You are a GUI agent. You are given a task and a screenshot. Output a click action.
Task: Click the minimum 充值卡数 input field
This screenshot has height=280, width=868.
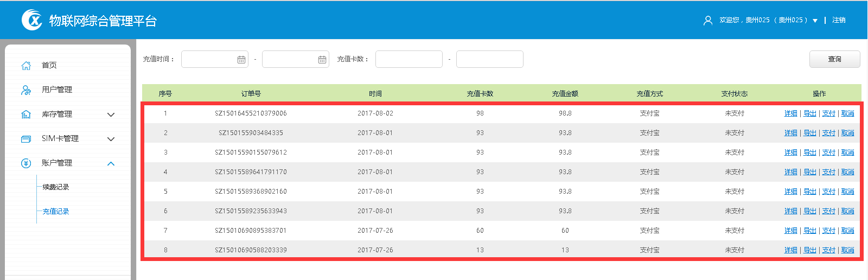click(409, 59)
